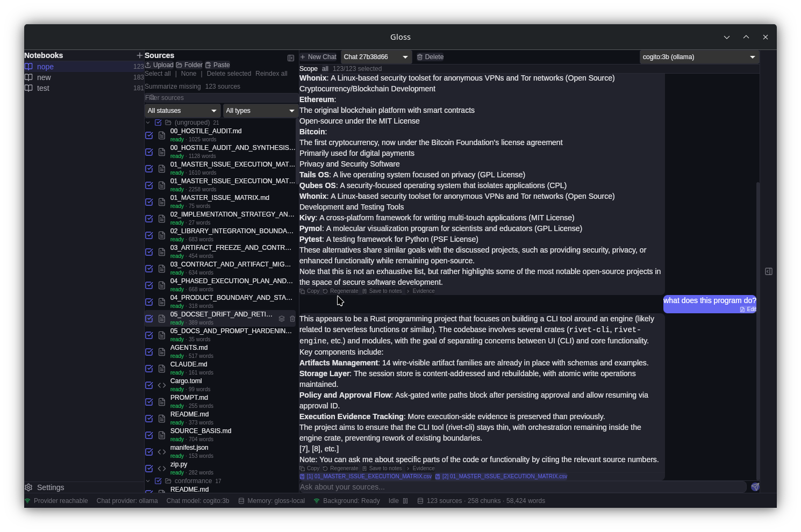Uncheck the manifest.json source checkbox
The image size is (801, 532).
149,452
